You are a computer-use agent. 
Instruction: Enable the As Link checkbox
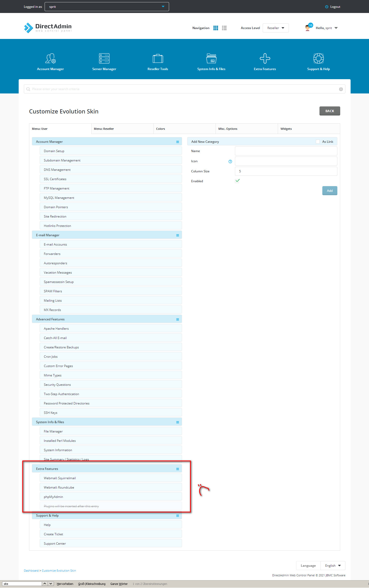point(318,142)
